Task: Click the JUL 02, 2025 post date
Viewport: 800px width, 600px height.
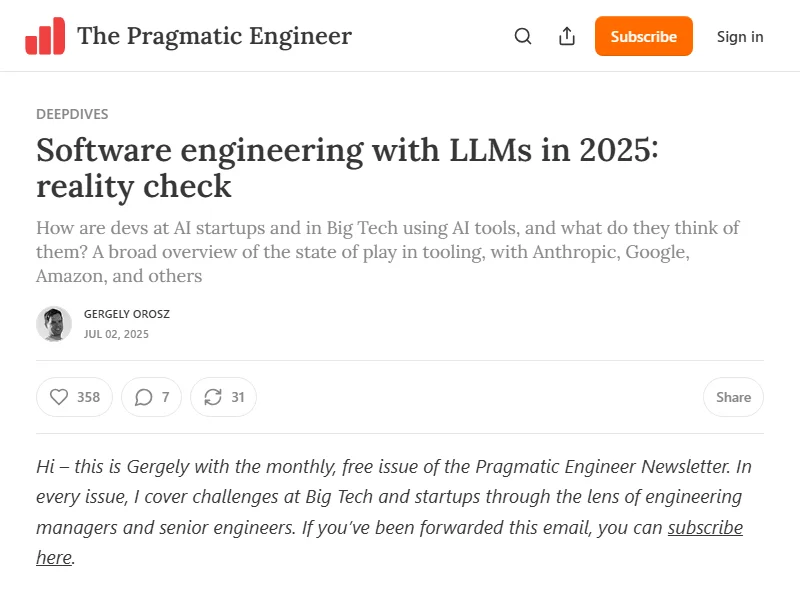Action: click(116, 334)
